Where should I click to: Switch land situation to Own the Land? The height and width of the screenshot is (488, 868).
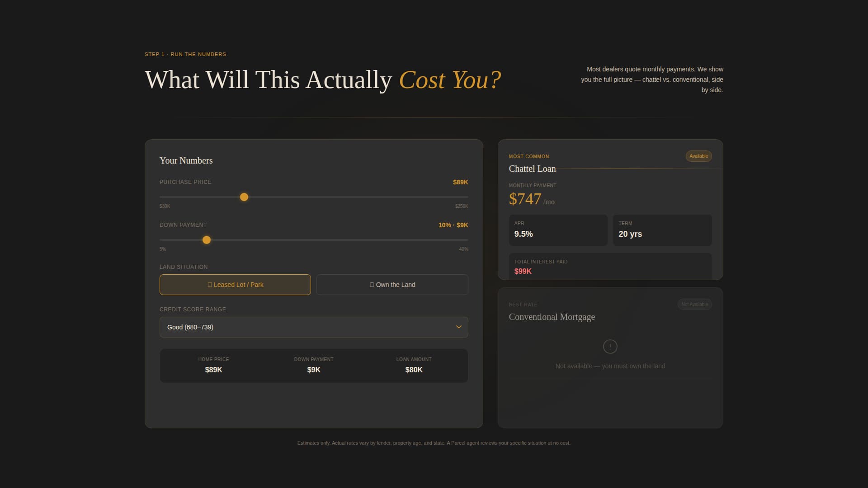tap(392, 284)
